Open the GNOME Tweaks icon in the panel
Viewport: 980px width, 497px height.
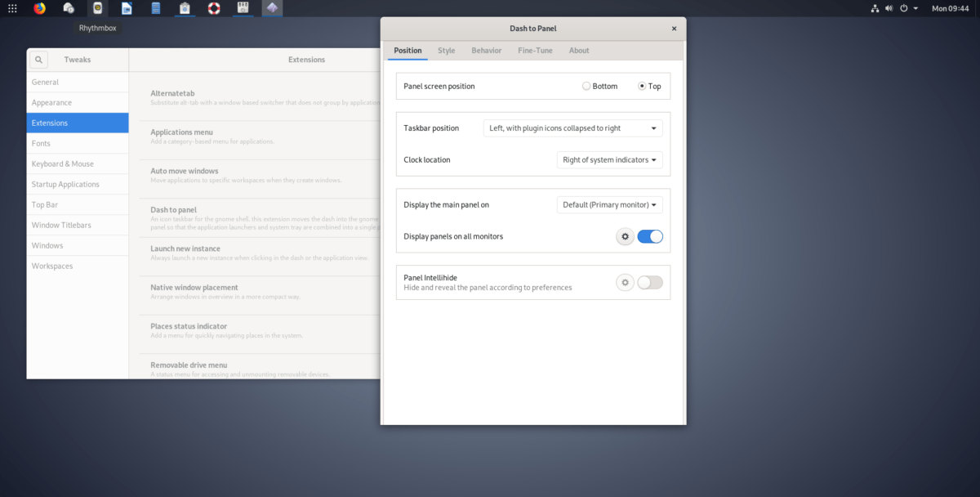point(243,8)
